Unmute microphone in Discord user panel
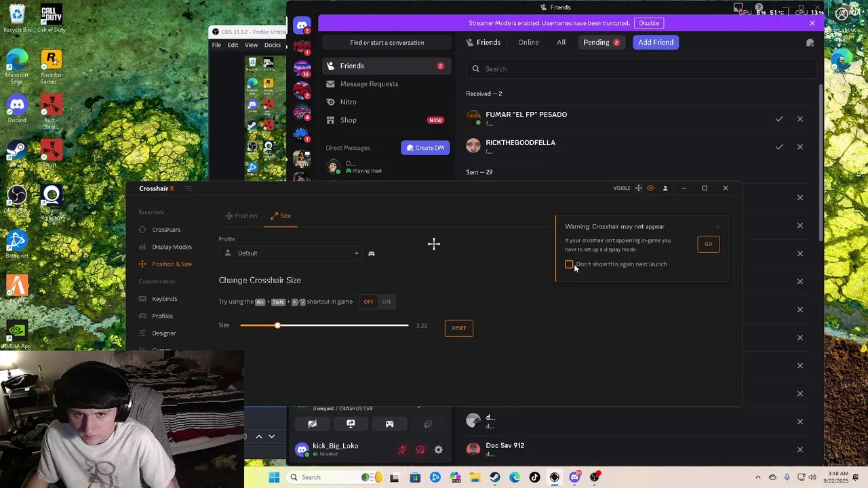 pyautogui.click(x=402, y=450)
